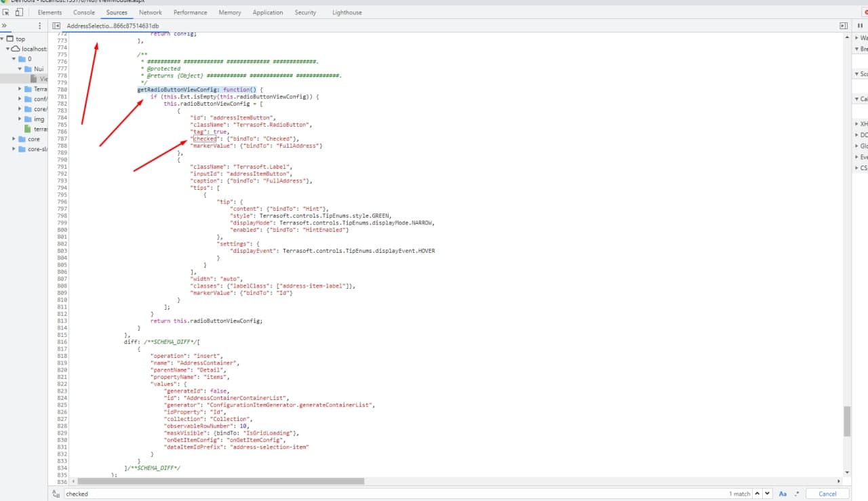Open the navigator three-dot options menu
This screenshot has width=868, height=501.
(40, 26)
